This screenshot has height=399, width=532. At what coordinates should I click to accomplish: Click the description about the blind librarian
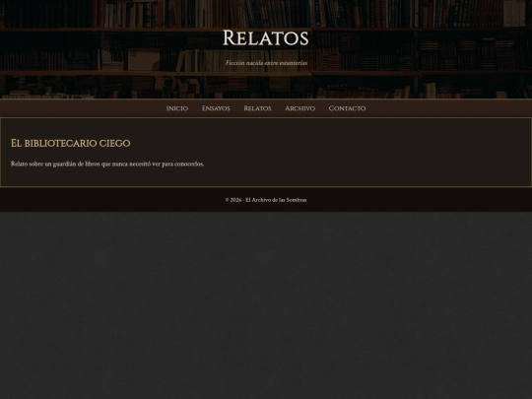coord(107,164)
